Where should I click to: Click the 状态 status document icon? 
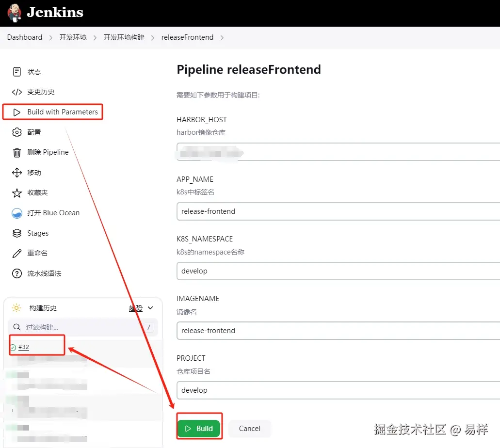(17, 72)
